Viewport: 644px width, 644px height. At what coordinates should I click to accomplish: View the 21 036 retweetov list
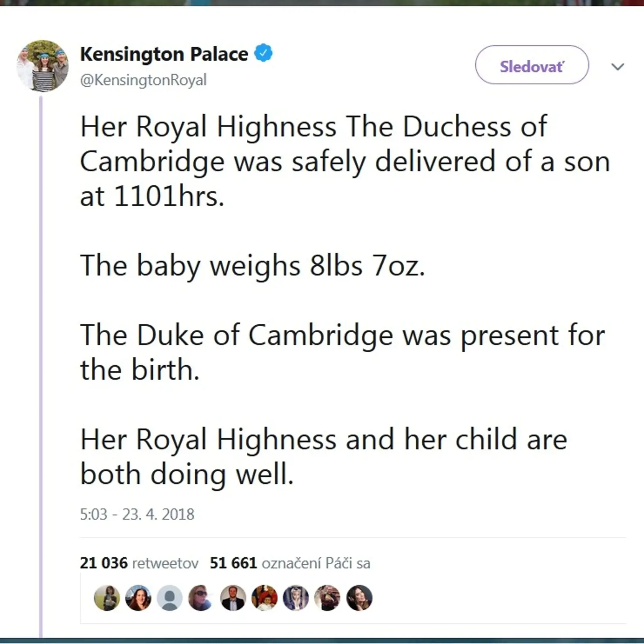point(139,563)
